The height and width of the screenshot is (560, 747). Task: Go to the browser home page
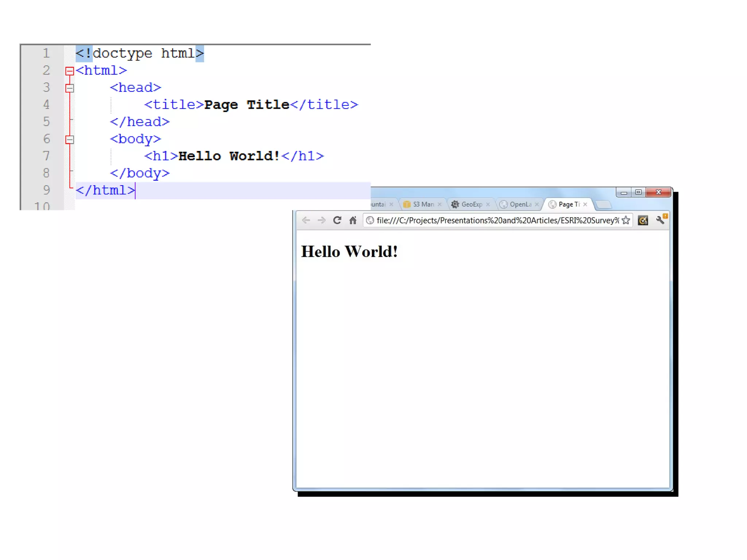click(x=353, y=220)
